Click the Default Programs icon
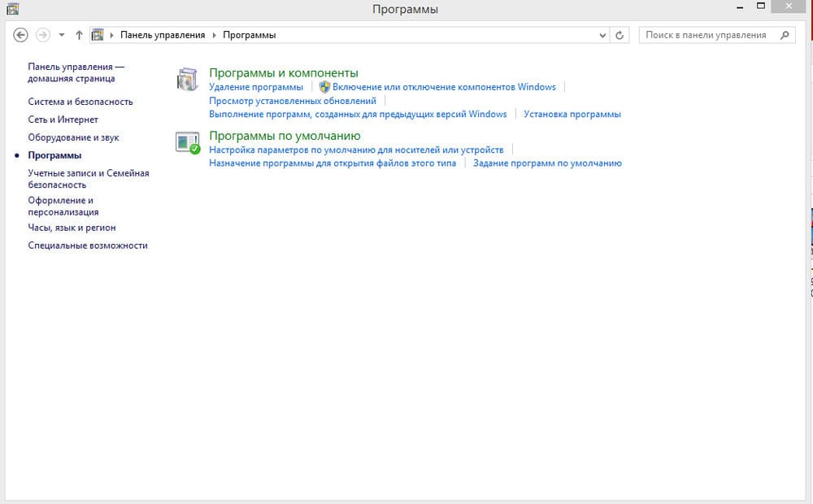The width and height of the screenshot is (813, 504). [187, 143]
